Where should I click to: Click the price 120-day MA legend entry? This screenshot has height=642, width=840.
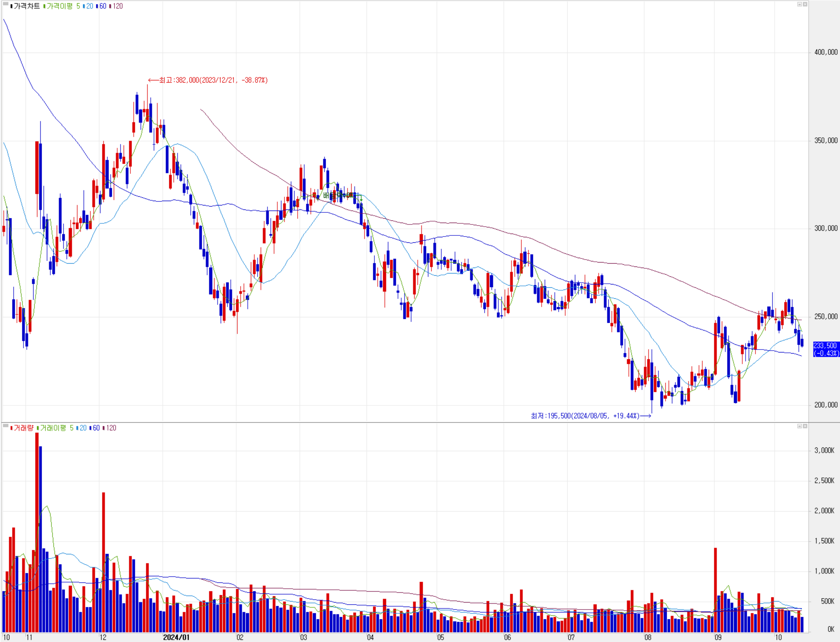click(x=117, y=6)
